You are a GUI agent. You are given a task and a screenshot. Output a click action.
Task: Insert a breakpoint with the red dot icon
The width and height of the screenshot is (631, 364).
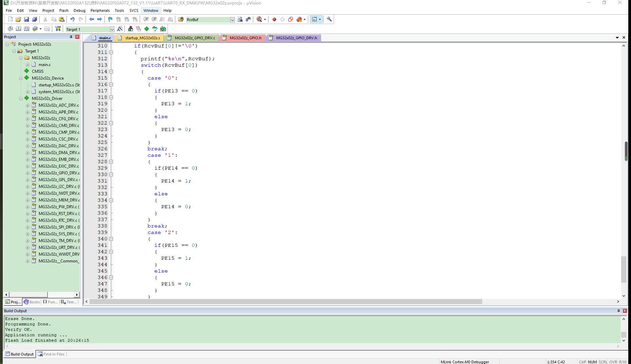tap(274, 19)
